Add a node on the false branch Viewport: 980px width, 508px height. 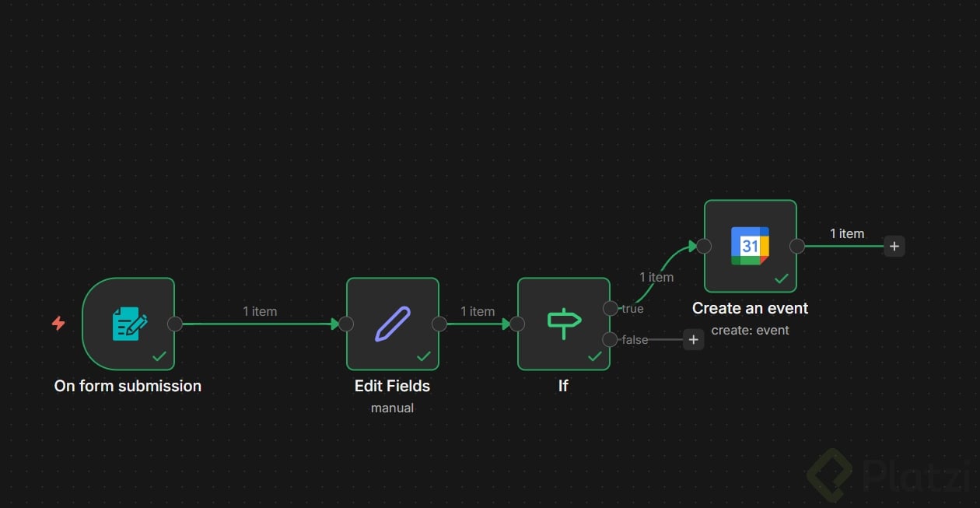coord(694,339)
